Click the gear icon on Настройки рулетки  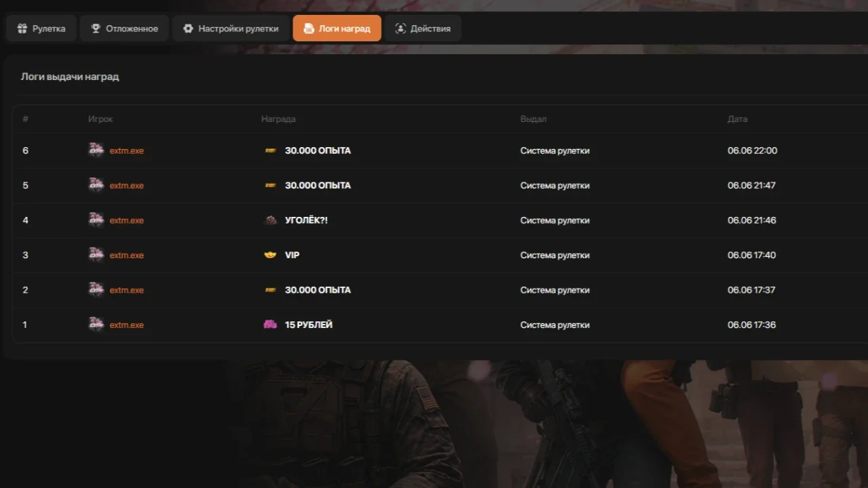(188, 28)
